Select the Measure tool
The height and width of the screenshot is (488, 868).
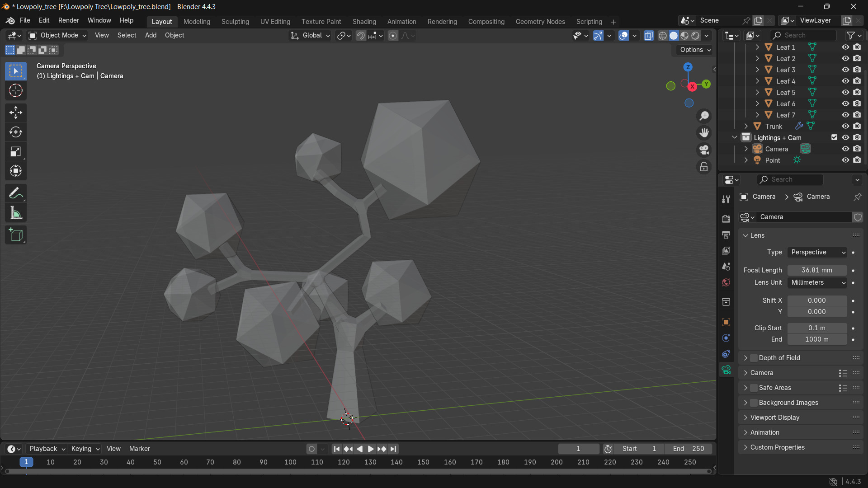(16, 213)
